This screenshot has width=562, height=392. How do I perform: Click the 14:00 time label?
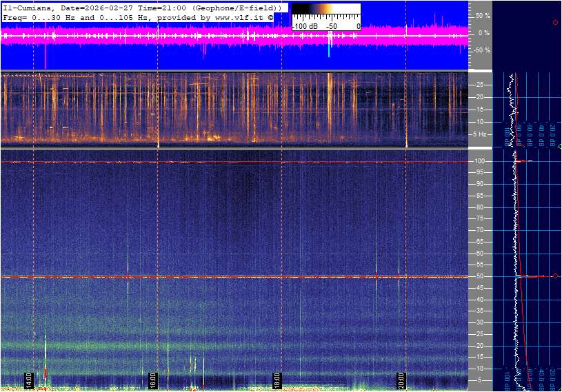pyautogui.click(x=29, y=380)
